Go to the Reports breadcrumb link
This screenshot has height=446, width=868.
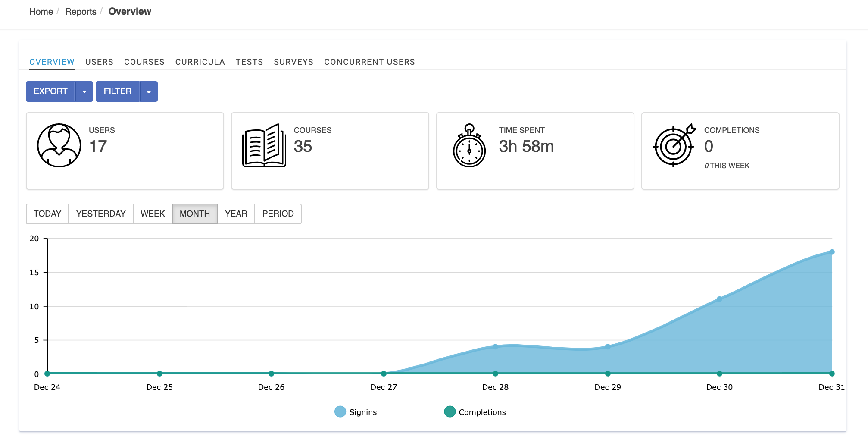pos(81,12)
